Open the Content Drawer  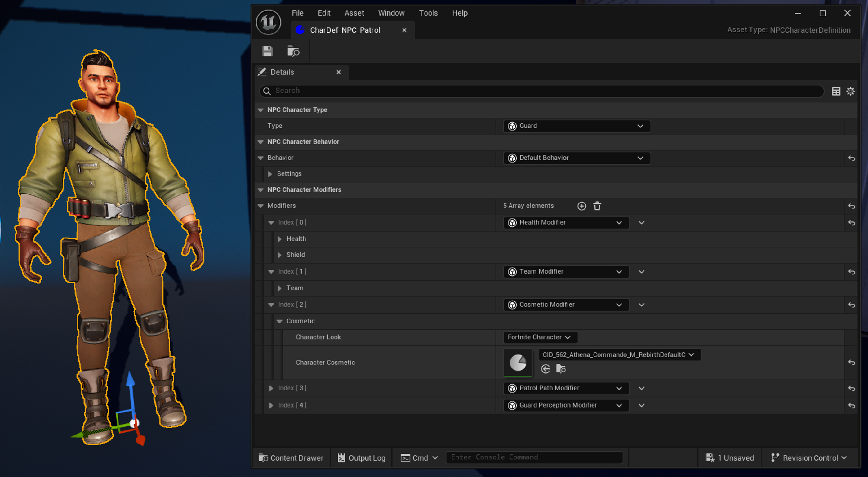291,458
